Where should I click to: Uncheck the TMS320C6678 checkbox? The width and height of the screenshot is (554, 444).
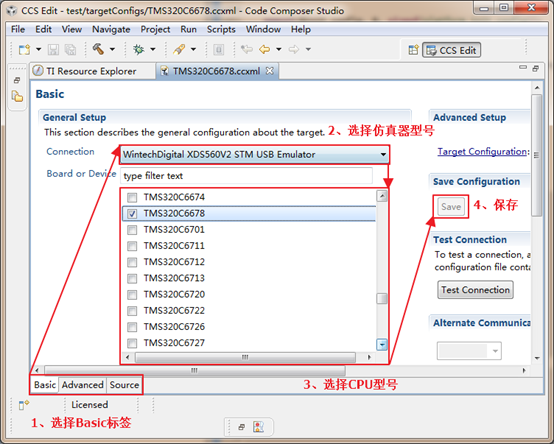point(132,214)
